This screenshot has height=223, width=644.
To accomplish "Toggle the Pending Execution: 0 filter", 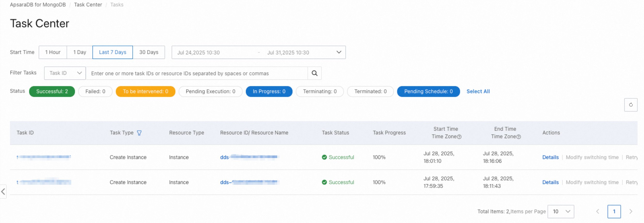I will (211, 91).
